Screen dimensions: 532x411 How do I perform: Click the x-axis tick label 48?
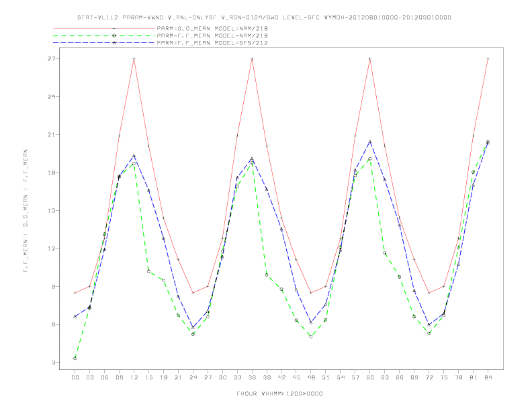point(311,377)
